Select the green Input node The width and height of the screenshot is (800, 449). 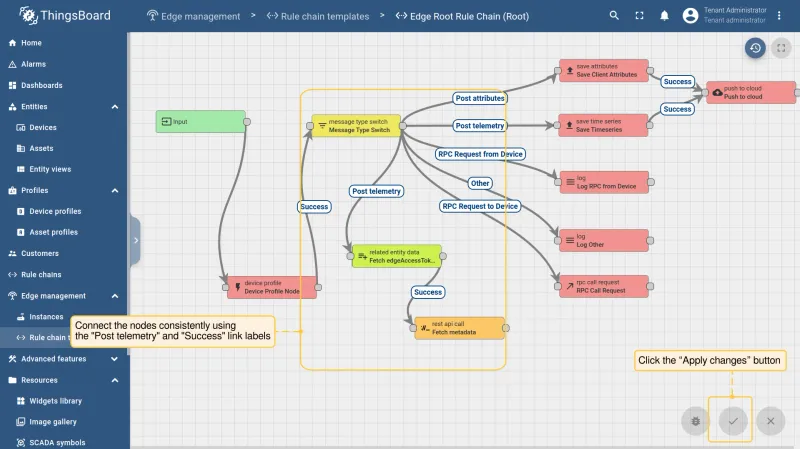click(201, 121)
